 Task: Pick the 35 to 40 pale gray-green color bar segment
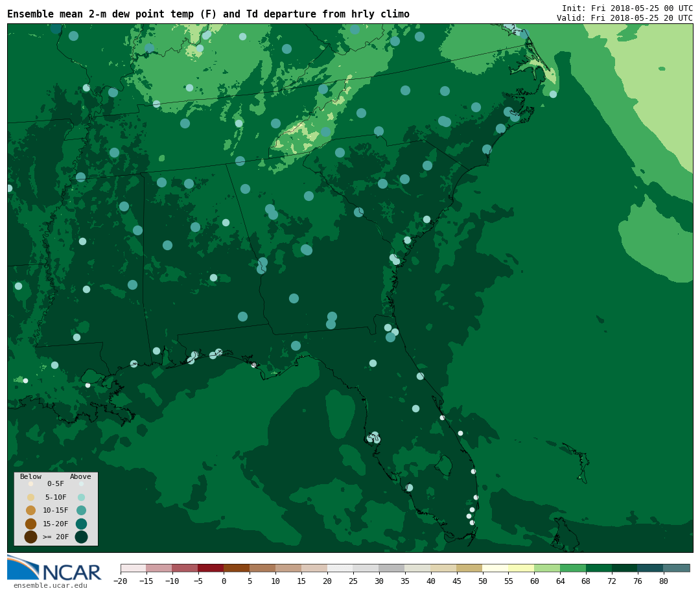[x=418, y=568]
